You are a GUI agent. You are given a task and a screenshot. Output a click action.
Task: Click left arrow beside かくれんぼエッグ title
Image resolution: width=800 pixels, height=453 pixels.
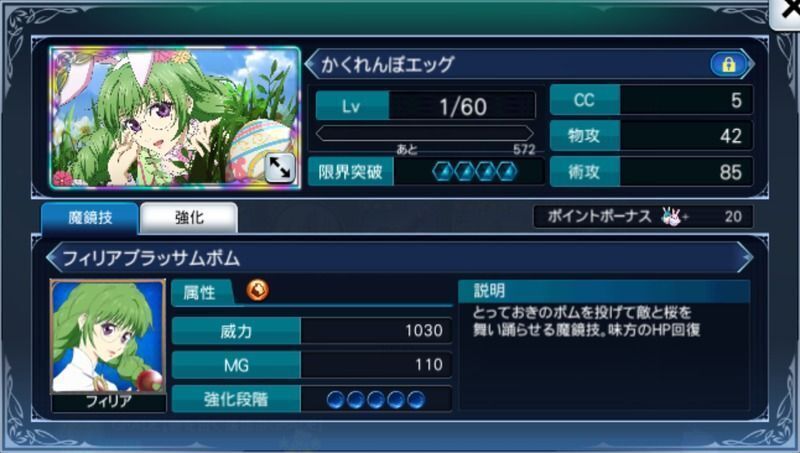(310, 65)
